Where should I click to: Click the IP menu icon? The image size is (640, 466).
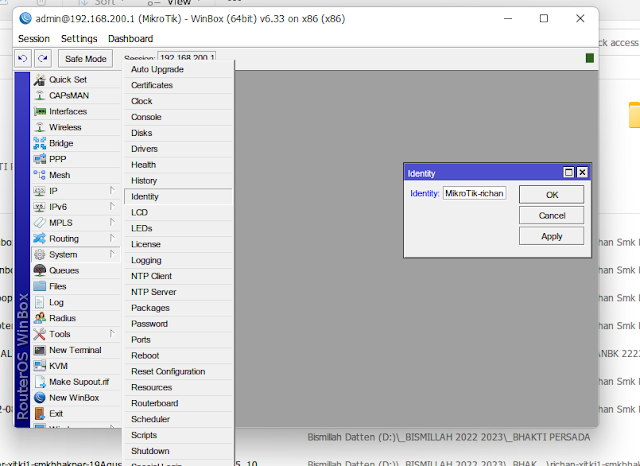(x=40, y=191)
